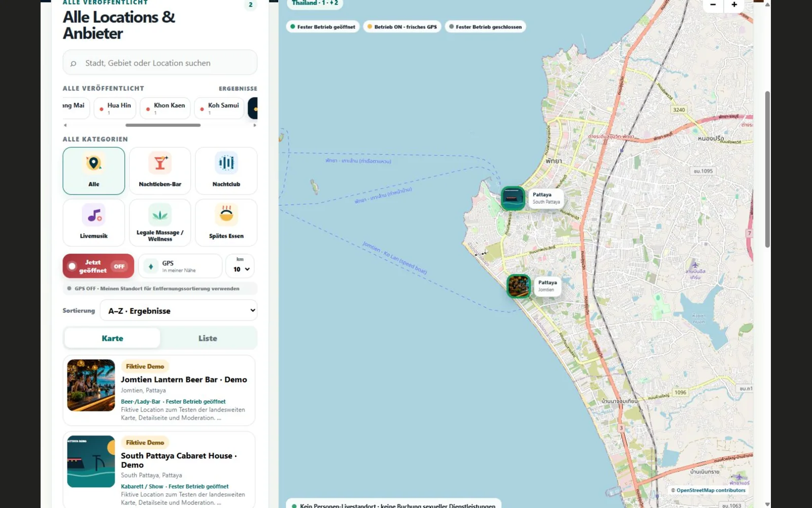Click the page vertical scrollbar thumb
Screen dimensions: 812x508
[x=767, y=169]
